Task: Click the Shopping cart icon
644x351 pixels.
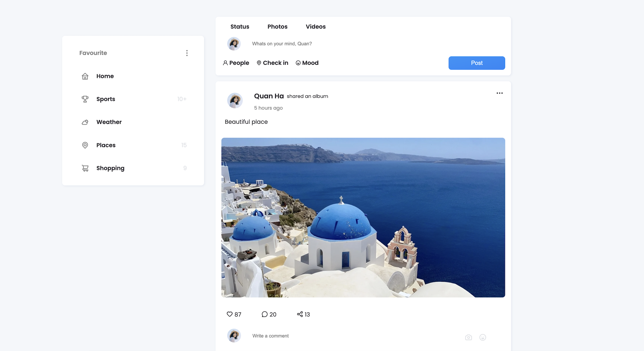Action: (x=85, y=168)
